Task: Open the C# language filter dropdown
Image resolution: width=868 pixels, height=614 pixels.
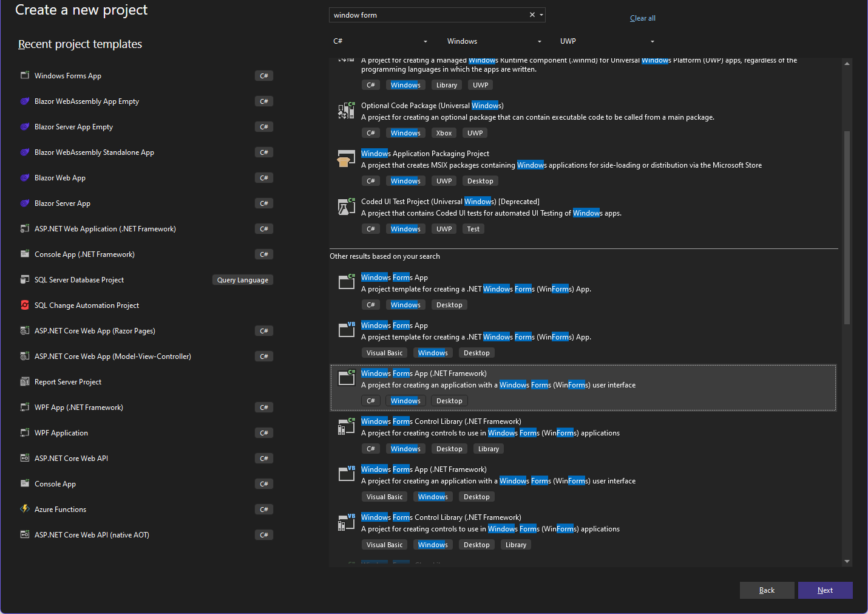Action: tap(381, 41)
